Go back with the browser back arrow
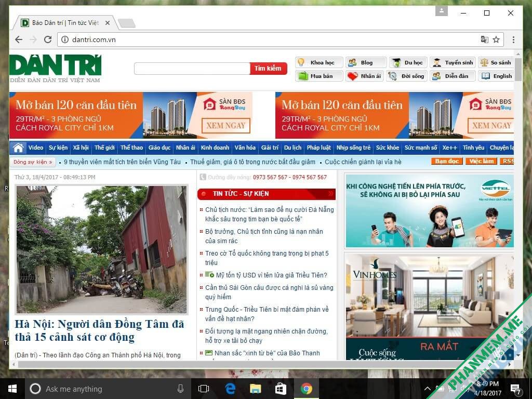Viewport: 532px width, 399px height. pos(19,39)
